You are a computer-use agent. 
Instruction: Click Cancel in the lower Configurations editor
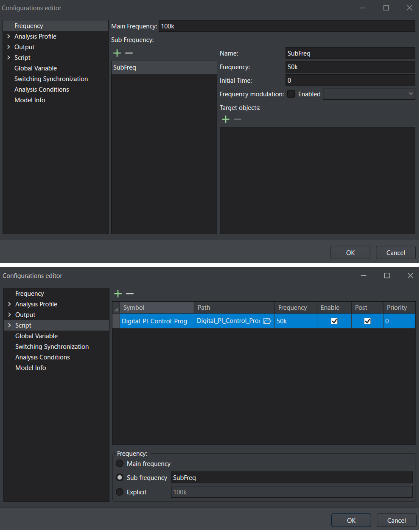pyautogui.click(x=397, y=520)
